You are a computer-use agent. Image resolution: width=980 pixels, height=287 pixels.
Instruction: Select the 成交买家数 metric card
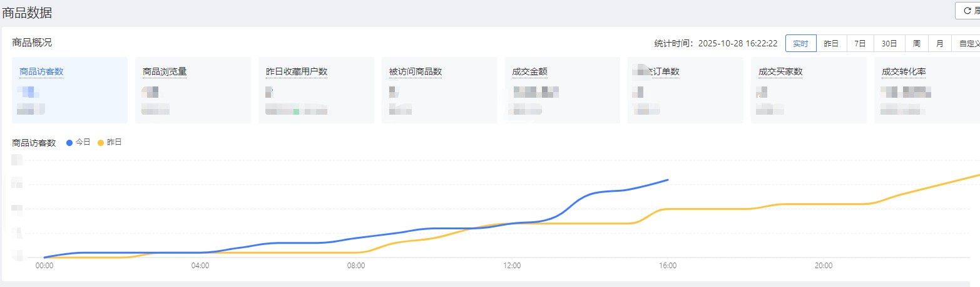point(809,90)
